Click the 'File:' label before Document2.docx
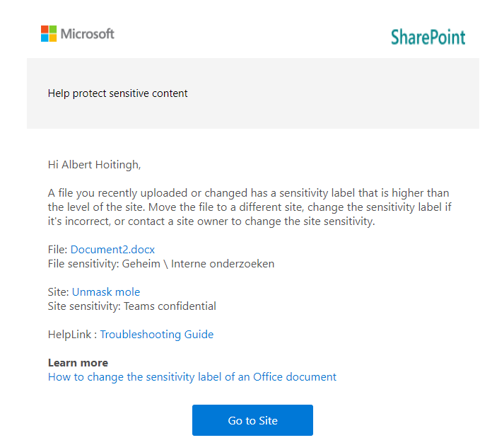 [57, 249]
